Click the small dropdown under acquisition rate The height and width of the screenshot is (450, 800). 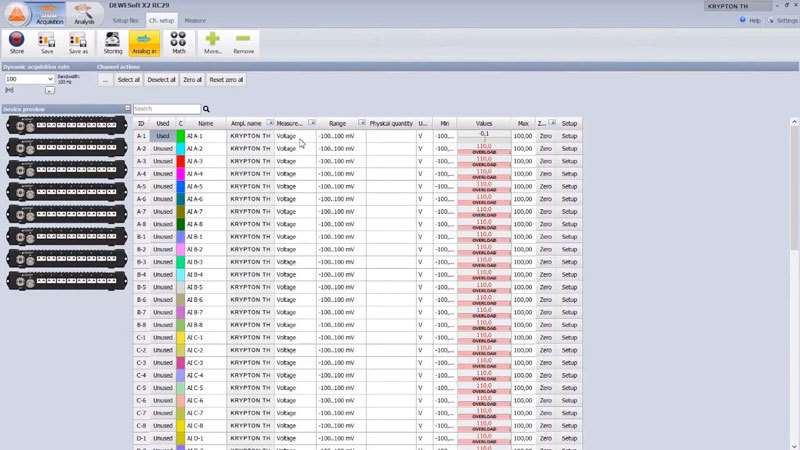pos(49,90)
